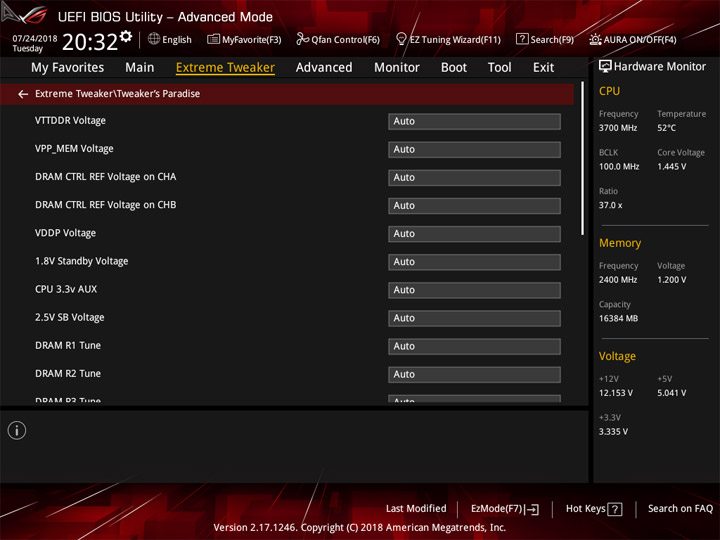Image resolution: width=720 pixels, height=540 pixels.
Task: Select the DRAM R2 Tune label
Action: [x=68, y=374]
